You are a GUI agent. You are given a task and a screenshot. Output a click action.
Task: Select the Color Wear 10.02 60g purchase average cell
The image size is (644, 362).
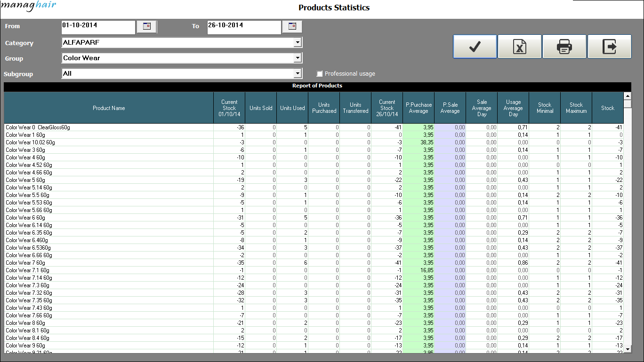419,142
